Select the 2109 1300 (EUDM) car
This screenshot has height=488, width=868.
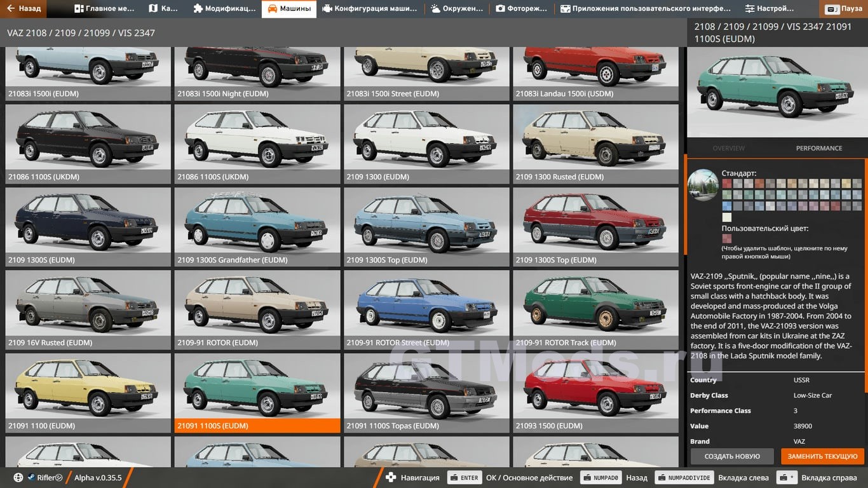[426, 144]
